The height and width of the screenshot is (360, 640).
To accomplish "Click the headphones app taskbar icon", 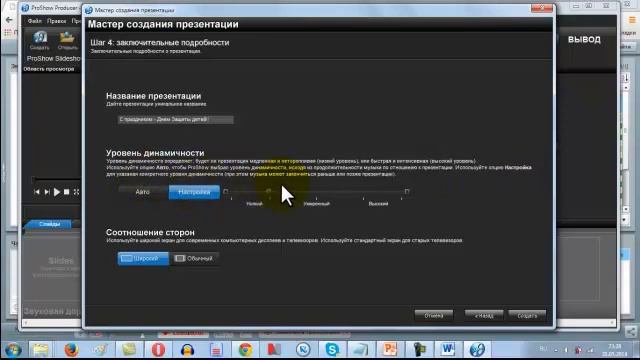I will [187, 350].
